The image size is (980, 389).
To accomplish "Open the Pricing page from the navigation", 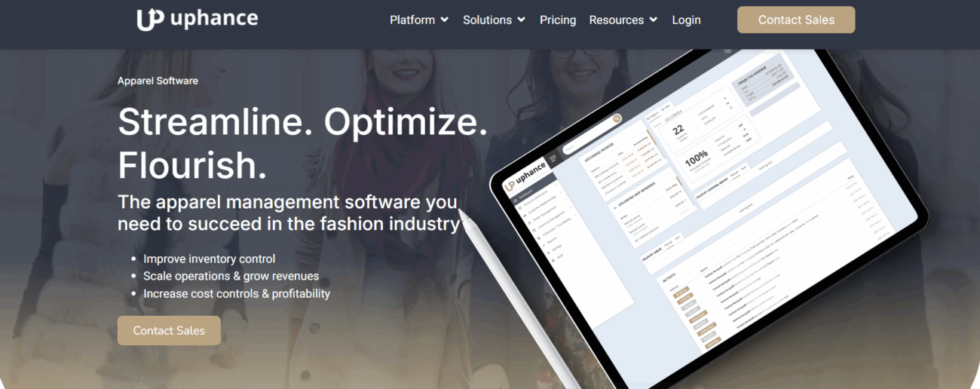I will pos(558,20).
